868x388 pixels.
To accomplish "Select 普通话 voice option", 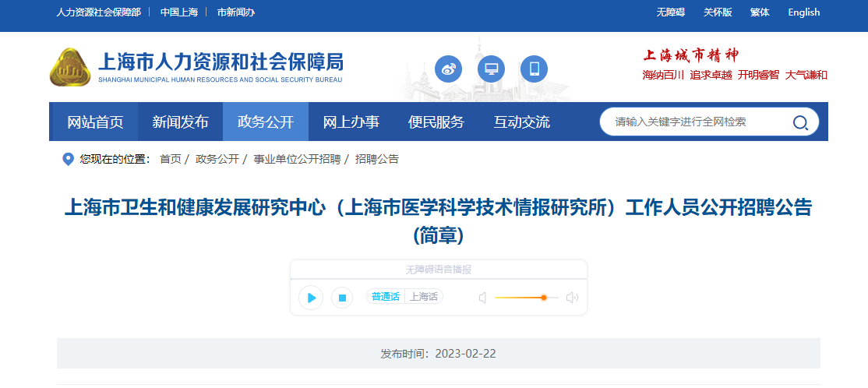I will (x=385, y=297).
